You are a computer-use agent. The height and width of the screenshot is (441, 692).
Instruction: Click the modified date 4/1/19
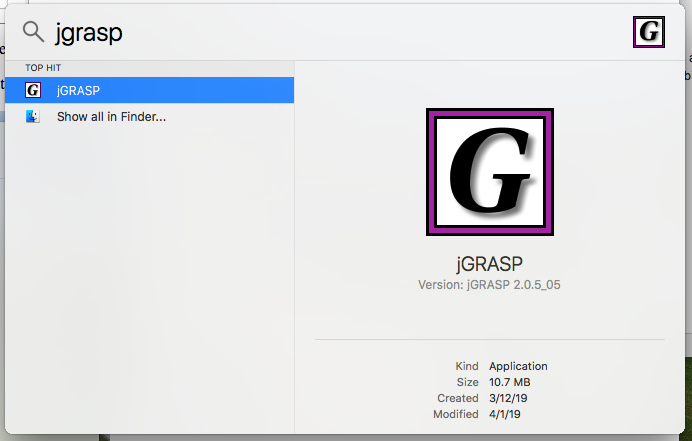click(x=504, y=414)
